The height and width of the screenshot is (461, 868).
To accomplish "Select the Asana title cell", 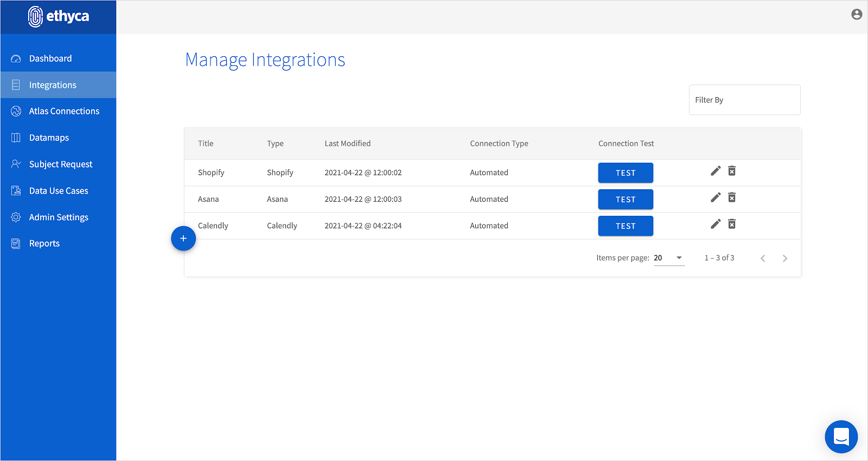I will coord(208,199).
